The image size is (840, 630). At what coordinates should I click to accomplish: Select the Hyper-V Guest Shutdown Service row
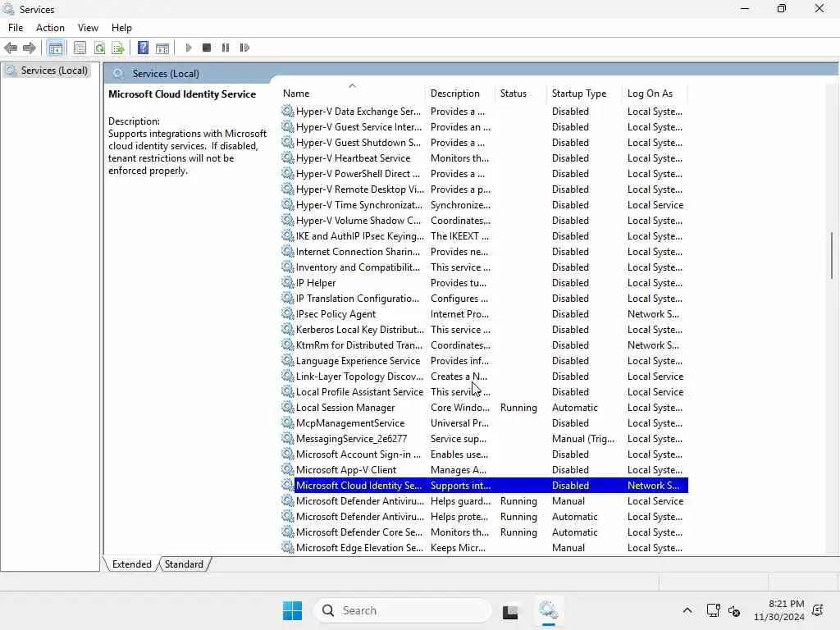point(484,143)
